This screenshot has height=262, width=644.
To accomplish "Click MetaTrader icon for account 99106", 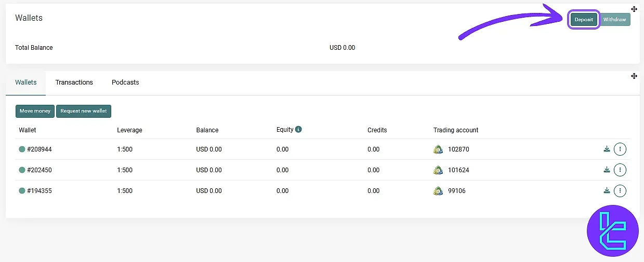I will [438, 191].
